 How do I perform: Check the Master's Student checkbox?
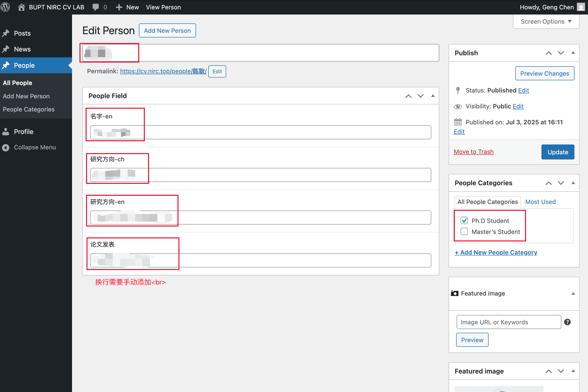point(464,232)
